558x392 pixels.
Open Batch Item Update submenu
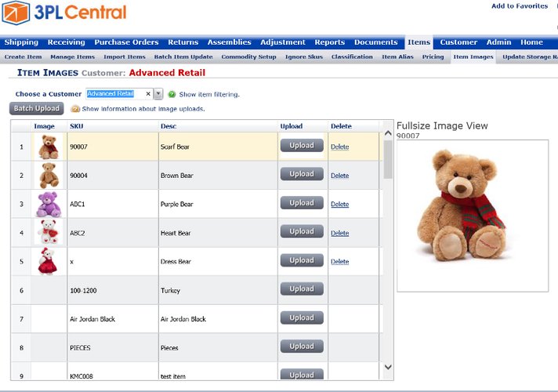pos(183,56)
